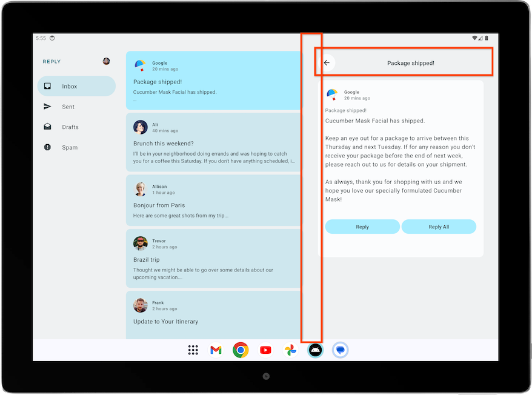Screen dimensions: 532x395
Task: Open Trevor's "Brazil trip" email
Action: (213, 258)
